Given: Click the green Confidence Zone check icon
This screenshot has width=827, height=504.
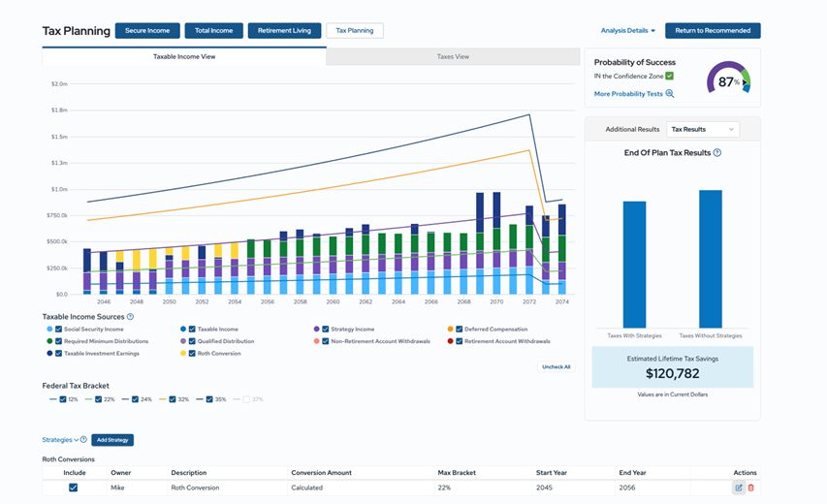Looking at the screenshot, I should pyautogui.click(x=669, y=76).
